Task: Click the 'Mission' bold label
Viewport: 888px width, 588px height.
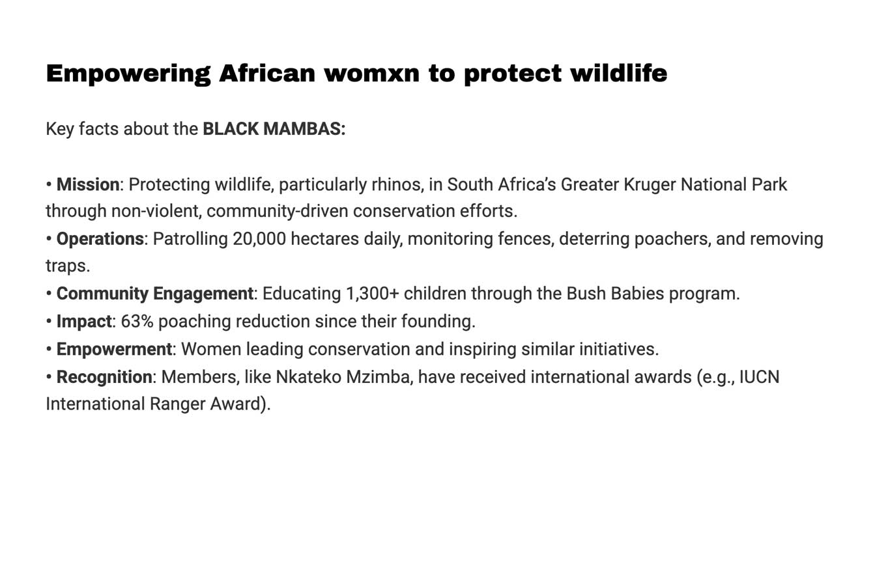Action: pos(88,184)
